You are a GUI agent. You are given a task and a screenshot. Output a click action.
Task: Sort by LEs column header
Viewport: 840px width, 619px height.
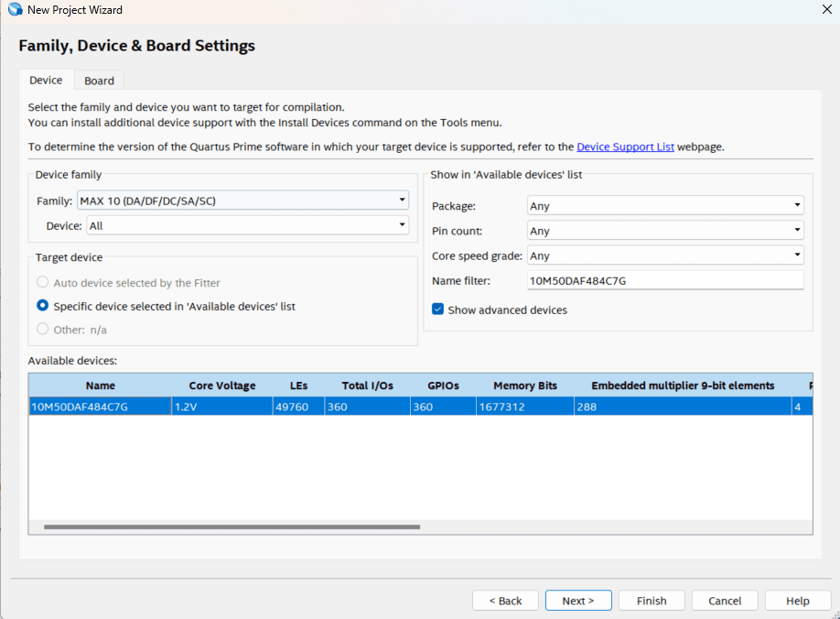[298, 386]
